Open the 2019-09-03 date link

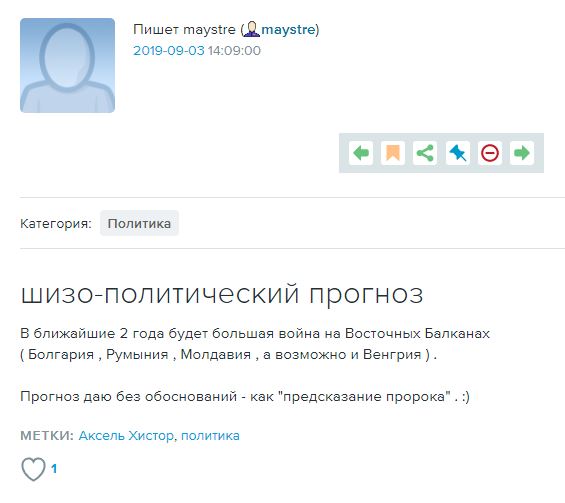[169, 50]
